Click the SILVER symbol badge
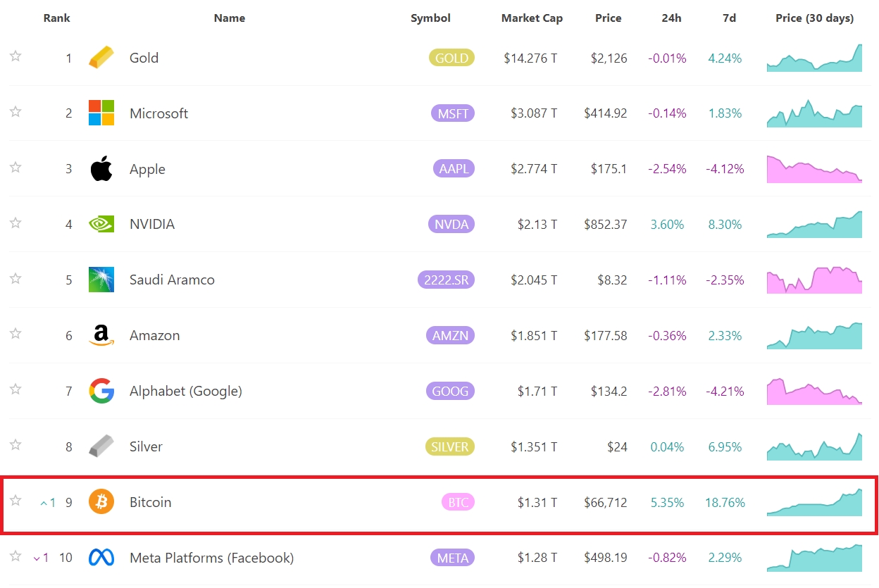The height and width of the screenshot is (588, 879). tap(449, 446)
